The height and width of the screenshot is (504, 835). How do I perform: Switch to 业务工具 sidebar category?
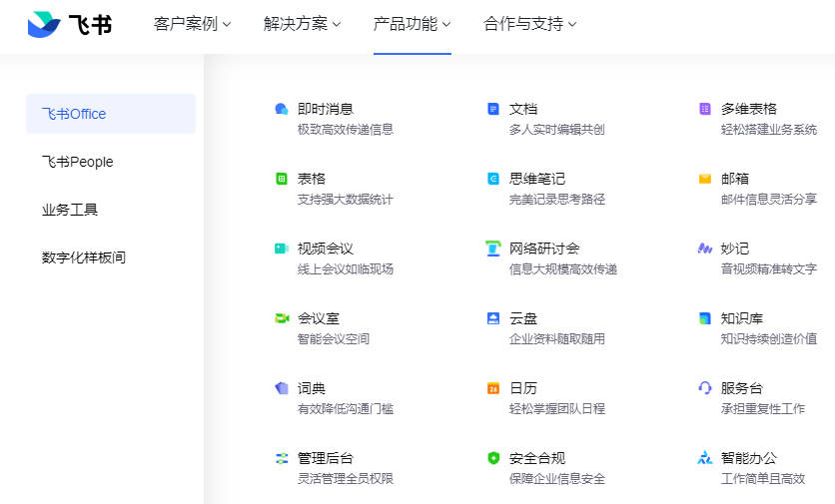[70, 210]
